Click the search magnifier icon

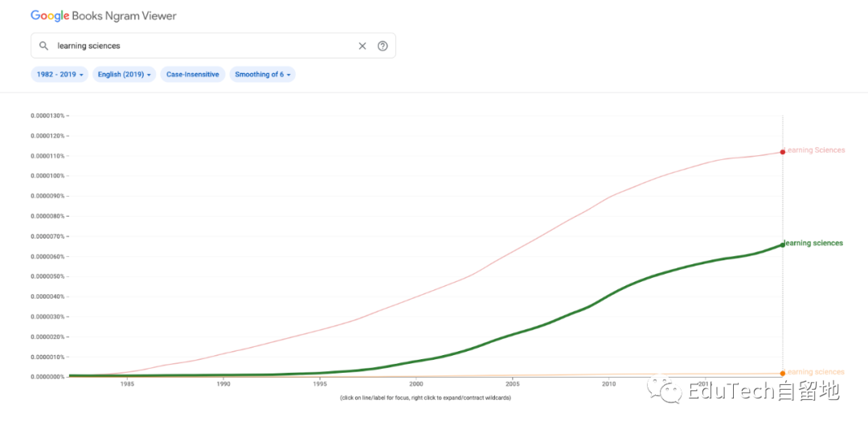click(43, 46)
